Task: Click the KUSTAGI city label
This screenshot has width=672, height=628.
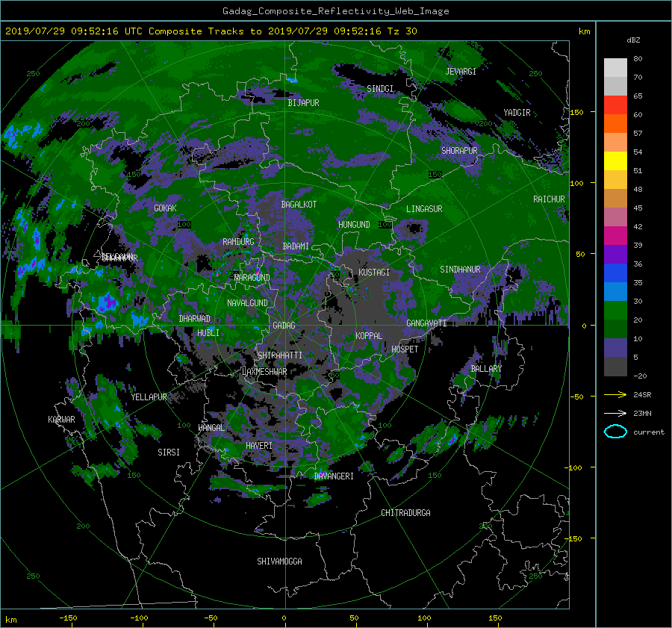Action: point(374,273)
